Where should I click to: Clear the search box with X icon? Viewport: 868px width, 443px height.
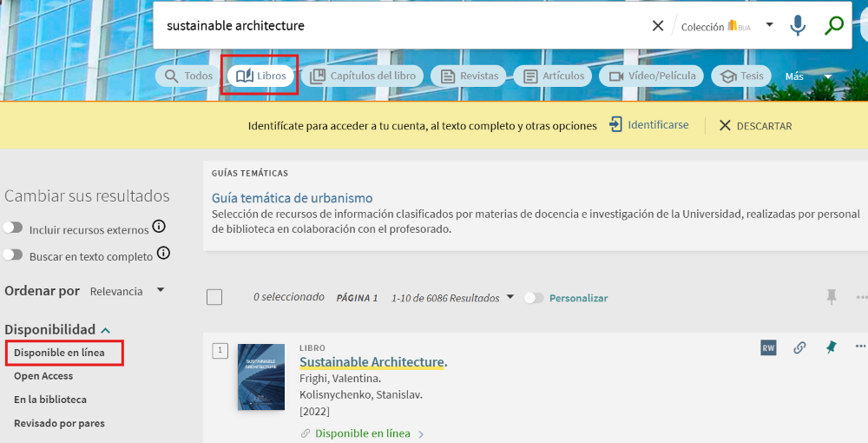(x=658, y=25)
